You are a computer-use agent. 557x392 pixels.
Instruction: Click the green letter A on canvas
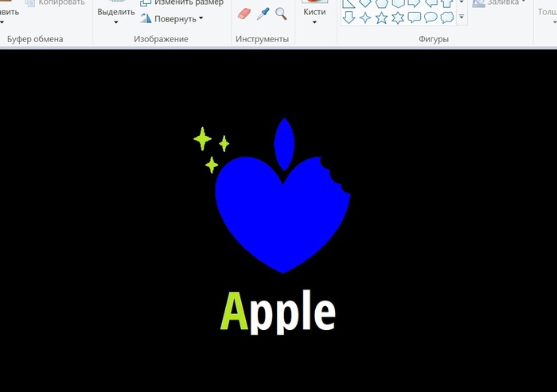pyautogui.click(x=231, y=312)
